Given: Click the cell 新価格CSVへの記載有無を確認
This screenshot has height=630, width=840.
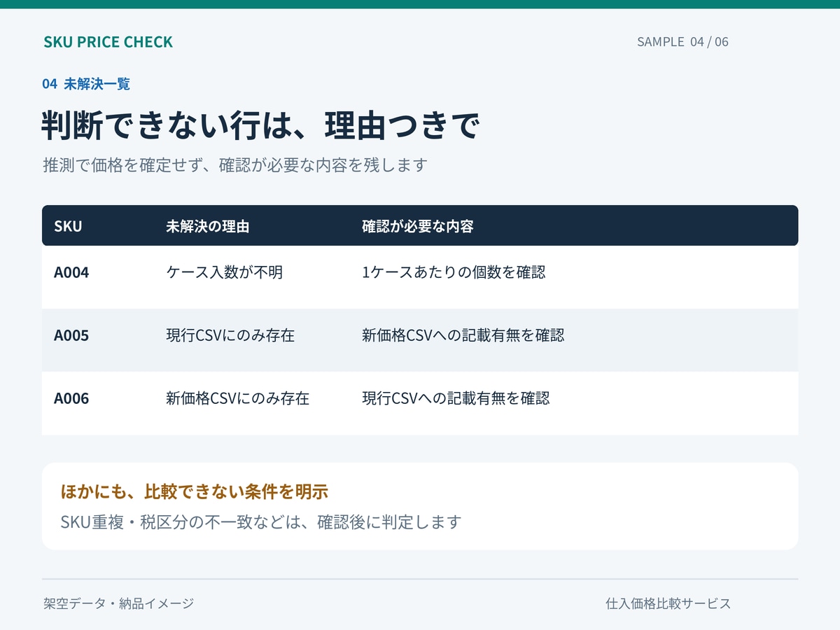Looking at the screenshot, I should point(463,335).
